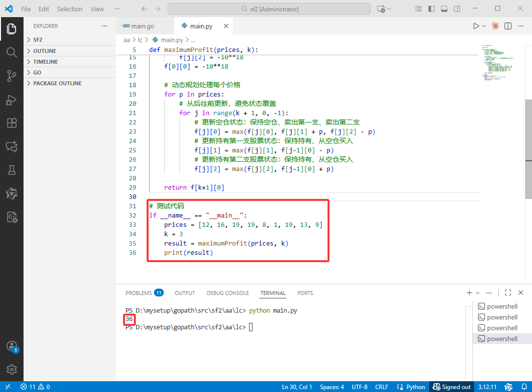This screenshot has width=532, height=392.
Task: Click the code minimap overview
Action: click(498, 62)
